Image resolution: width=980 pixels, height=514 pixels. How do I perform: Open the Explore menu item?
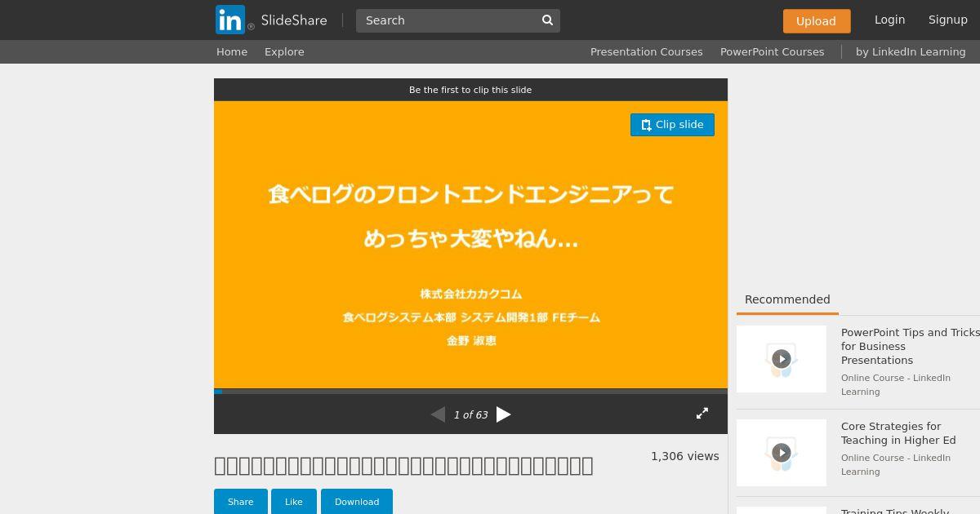[x=284, y=51]
